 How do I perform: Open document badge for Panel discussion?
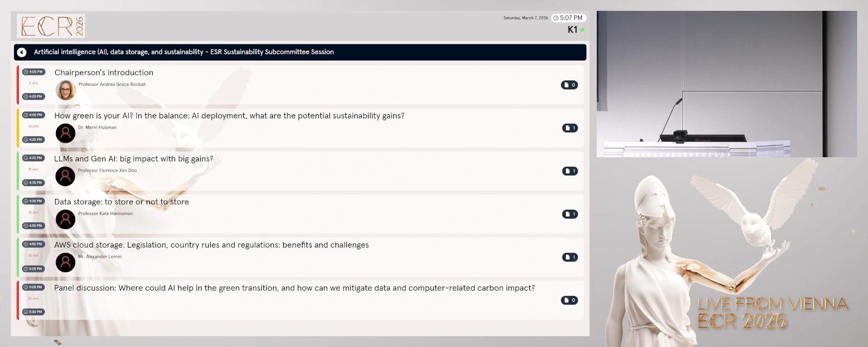click(570, 300)
